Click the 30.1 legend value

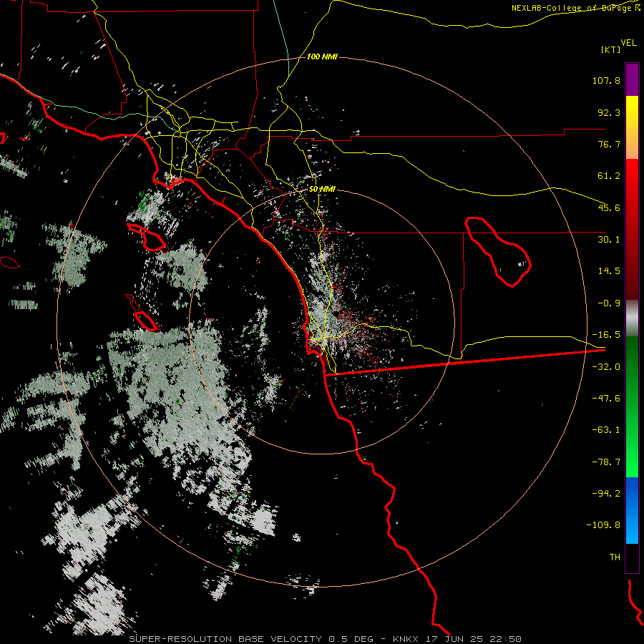609,240
